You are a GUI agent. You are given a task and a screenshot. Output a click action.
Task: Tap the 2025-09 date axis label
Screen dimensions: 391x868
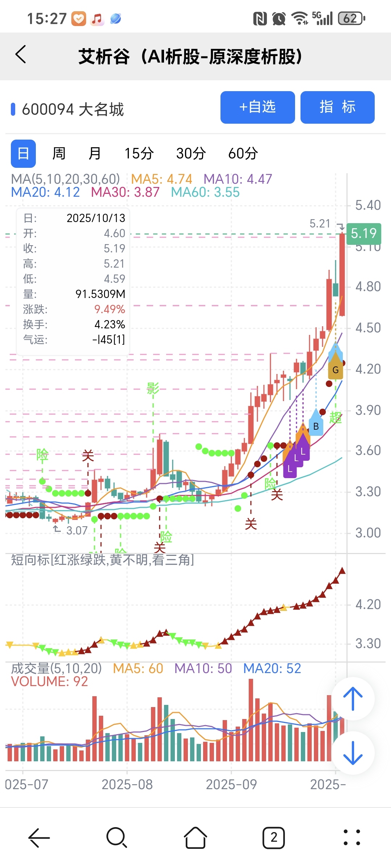click(x=231, y=784)
